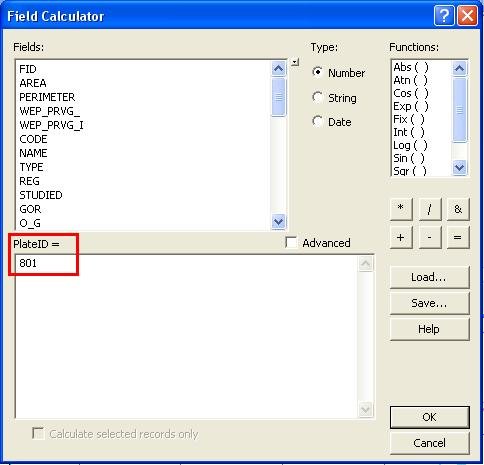Select the PERIMETER field in list

tap(47, 97)
